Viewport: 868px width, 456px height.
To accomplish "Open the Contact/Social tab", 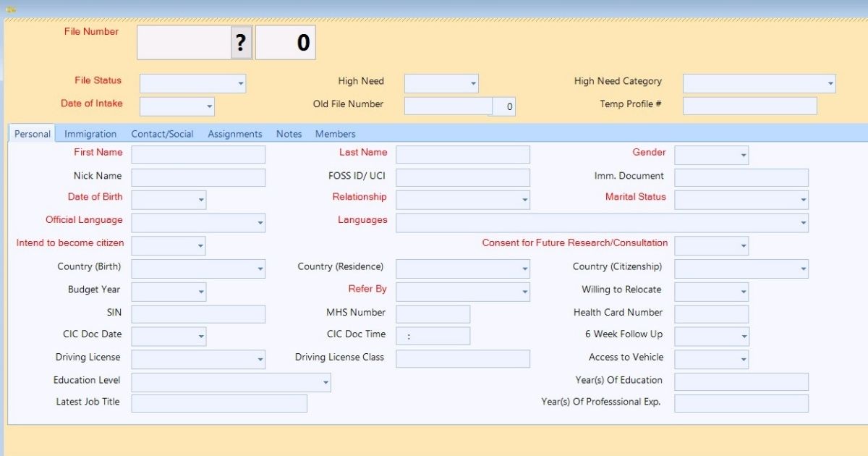I will (161, 133).
